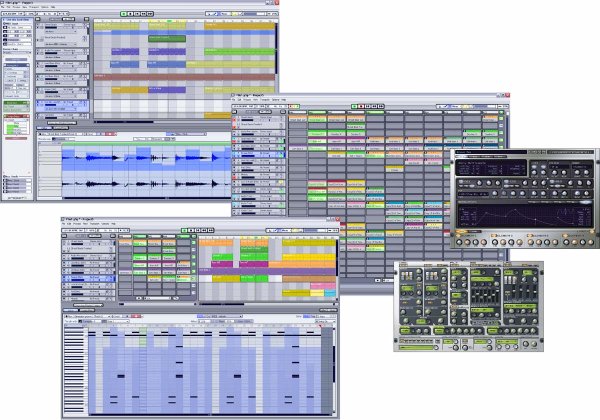The width and height of the screenshot is (600, 420).
Task: Select highlighted blue track header in bottom window
Action: 88,278
